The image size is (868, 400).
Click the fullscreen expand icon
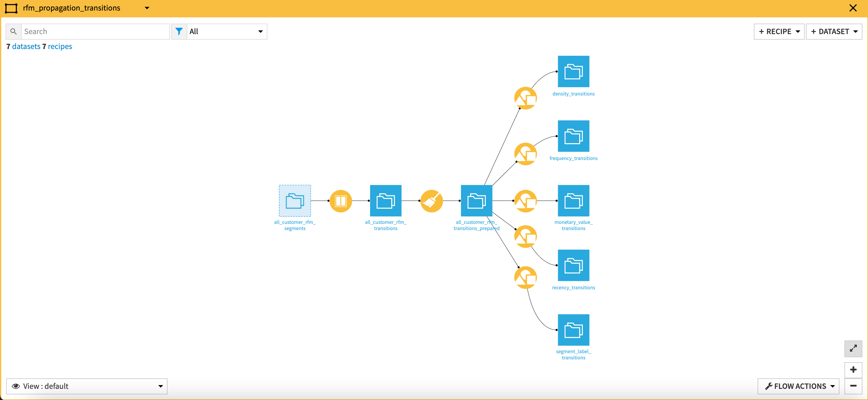[x=853, y=349]
